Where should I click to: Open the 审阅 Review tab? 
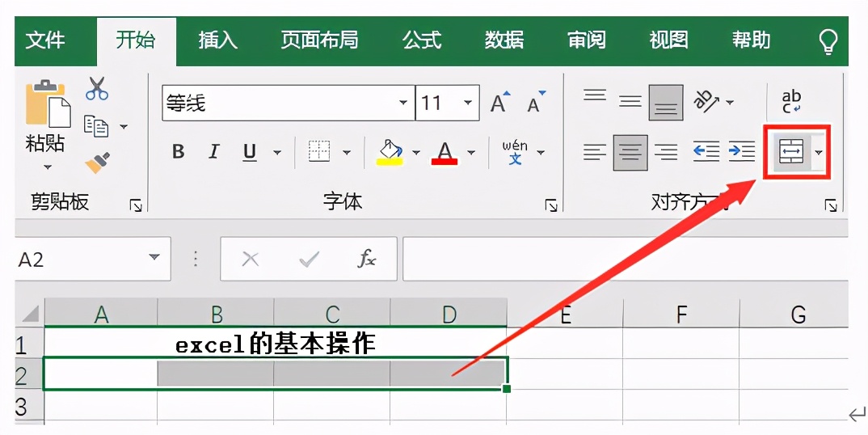click(586, 40)
